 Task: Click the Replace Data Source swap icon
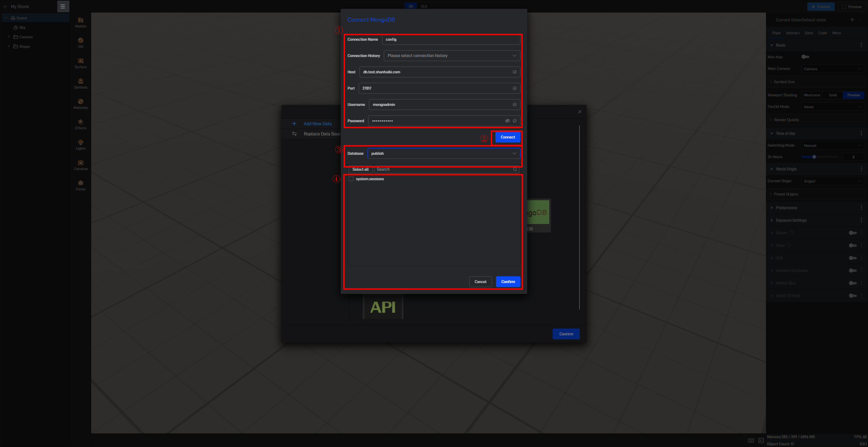[x=294, y=134]
